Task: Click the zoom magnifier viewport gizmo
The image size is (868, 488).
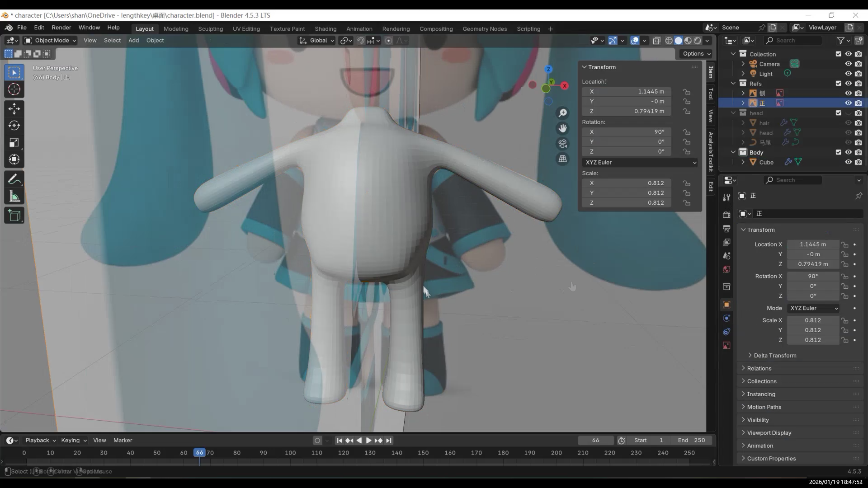Action: pos(562,113)
